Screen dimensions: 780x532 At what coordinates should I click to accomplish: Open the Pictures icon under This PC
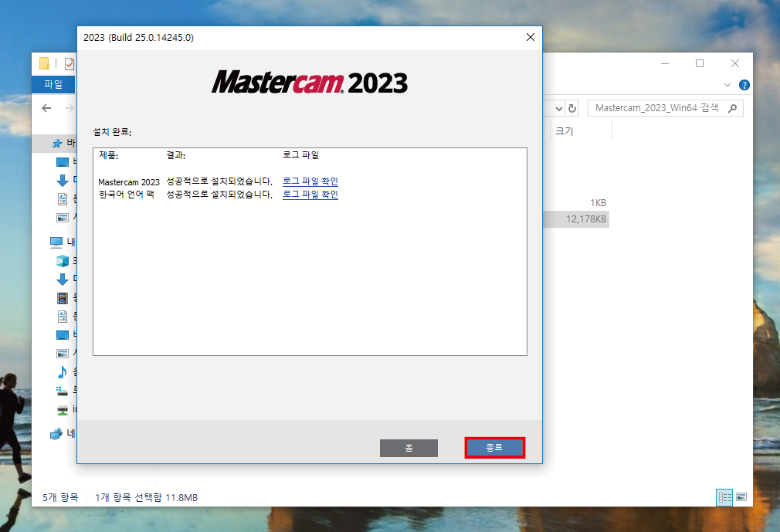coord(63,354)
